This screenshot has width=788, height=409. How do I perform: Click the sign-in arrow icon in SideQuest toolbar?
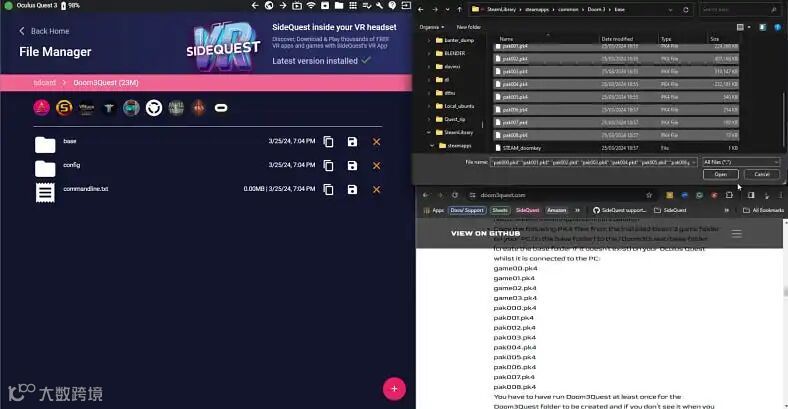coord(406,6)
